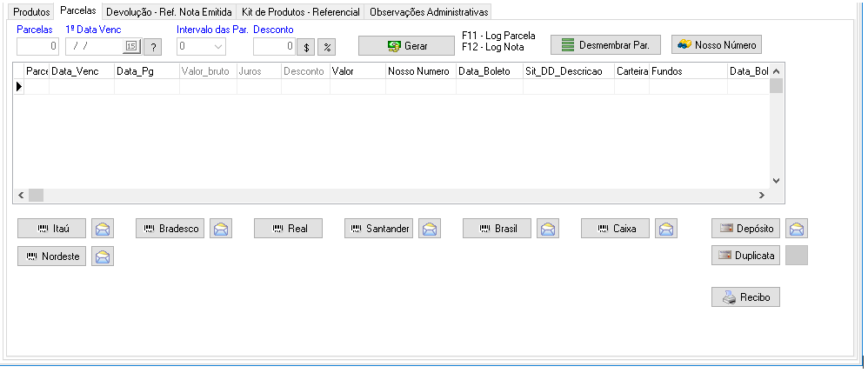Viewport: 868px width, 373px height.
Task: Click the Desmembrar Par. button
Action: [606, 44]
